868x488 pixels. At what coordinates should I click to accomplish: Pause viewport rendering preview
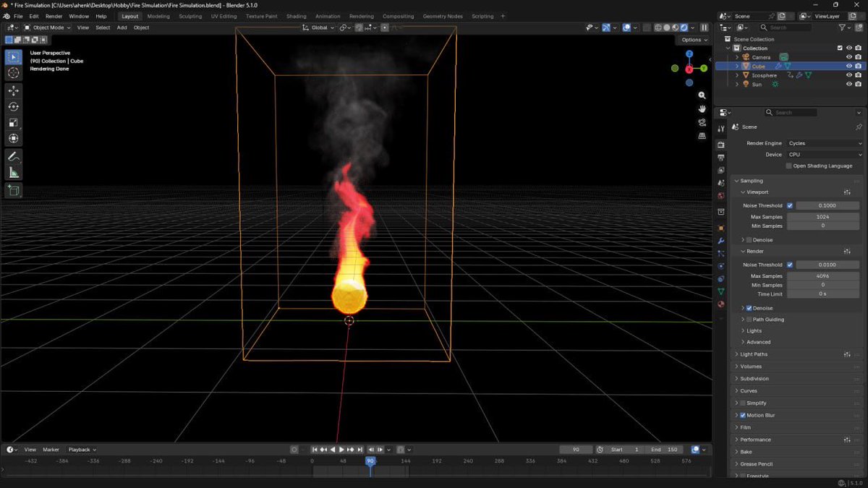(704, 27)
